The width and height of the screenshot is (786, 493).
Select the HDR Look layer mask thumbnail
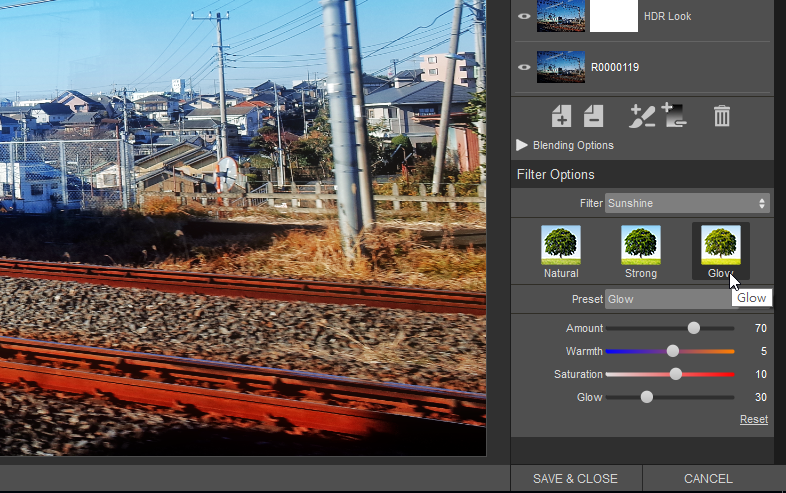click(614, 17)
